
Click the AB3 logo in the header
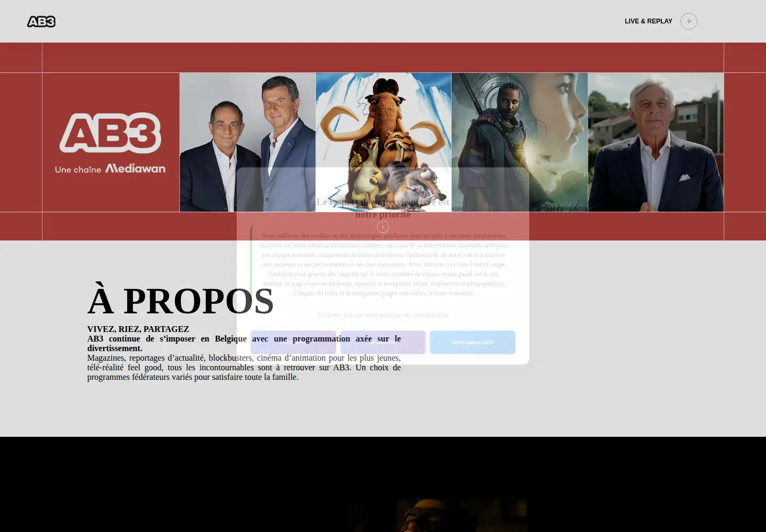pyautogui.click(x=41, y=21)
